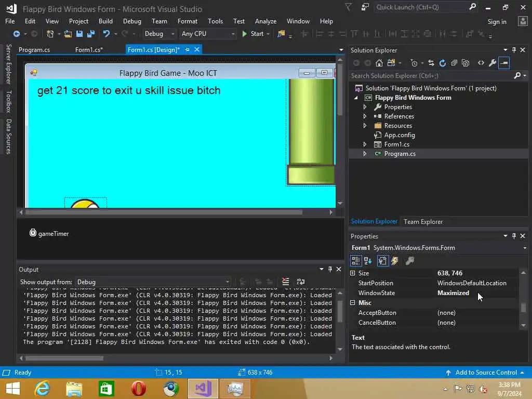Image resolution: width=532 pixels, height=399 pixels.
Task: Click the Open File folder icon
Action: pyautogui.click(x=68, y=34)
